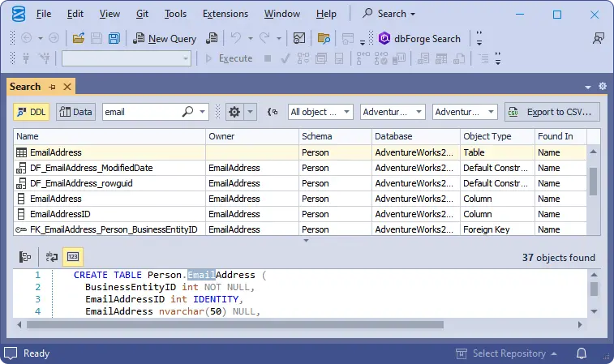Click the New Query button
The image size is (614, 364).
(165, 38)
